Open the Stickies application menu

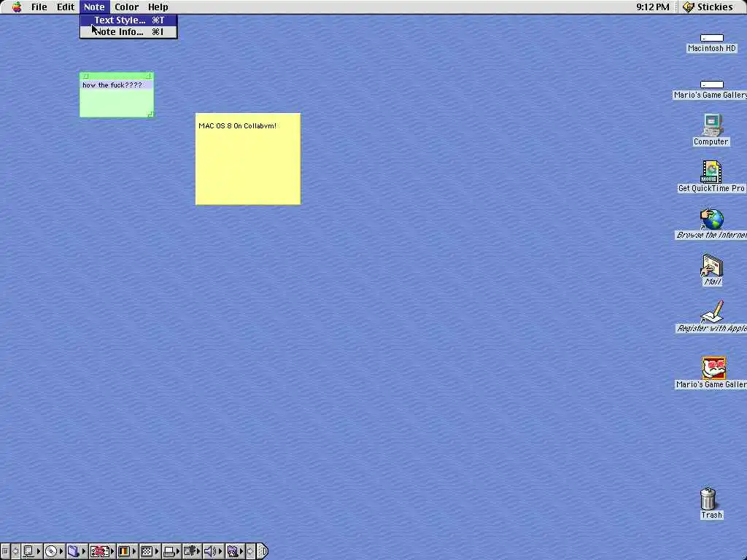[708, 7]
